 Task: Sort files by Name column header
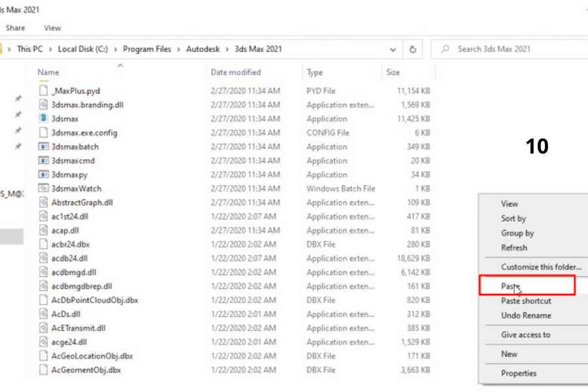tap(48, 73)
